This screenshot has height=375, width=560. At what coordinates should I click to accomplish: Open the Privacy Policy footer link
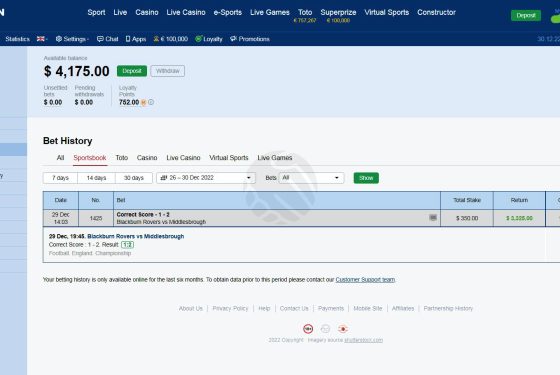point(230,308)
